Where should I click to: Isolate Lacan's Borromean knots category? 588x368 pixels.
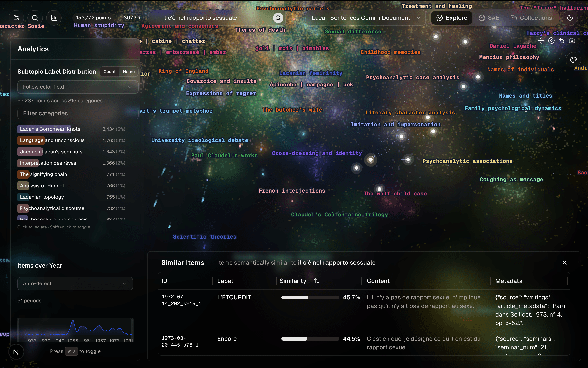pyautogui.click(x=71, y=129)
